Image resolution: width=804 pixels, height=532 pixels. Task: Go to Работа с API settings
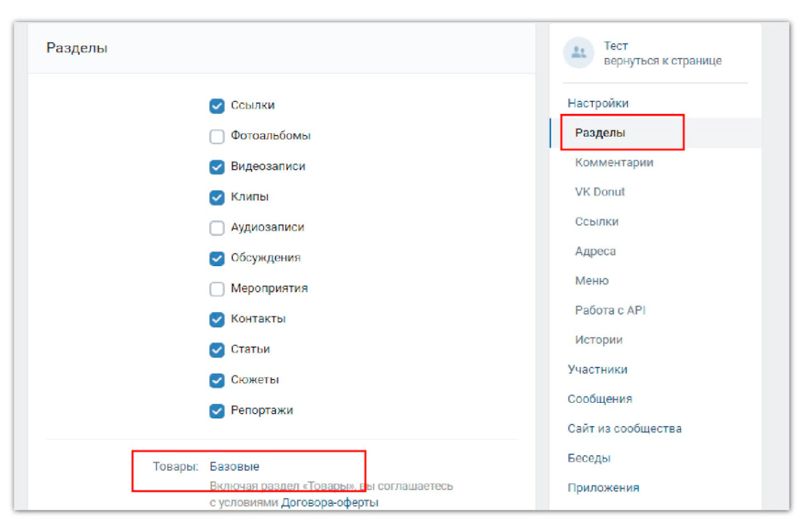[x=610, y=310]
